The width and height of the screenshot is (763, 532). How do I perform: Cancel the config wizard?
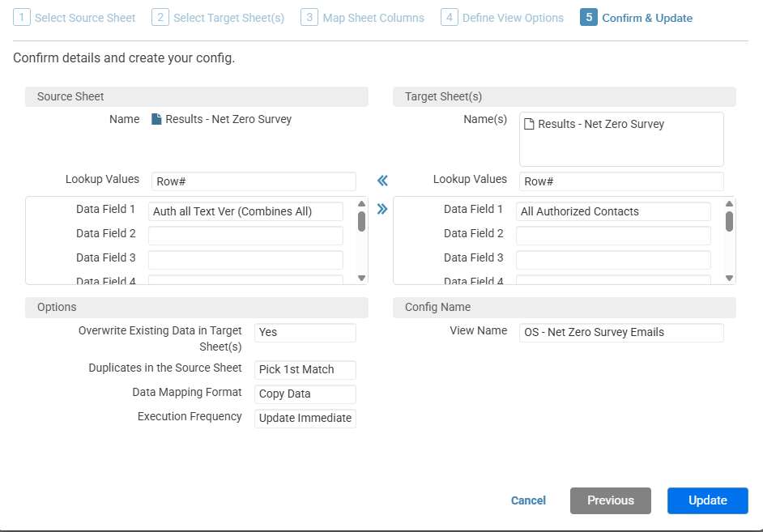point(528,500)
